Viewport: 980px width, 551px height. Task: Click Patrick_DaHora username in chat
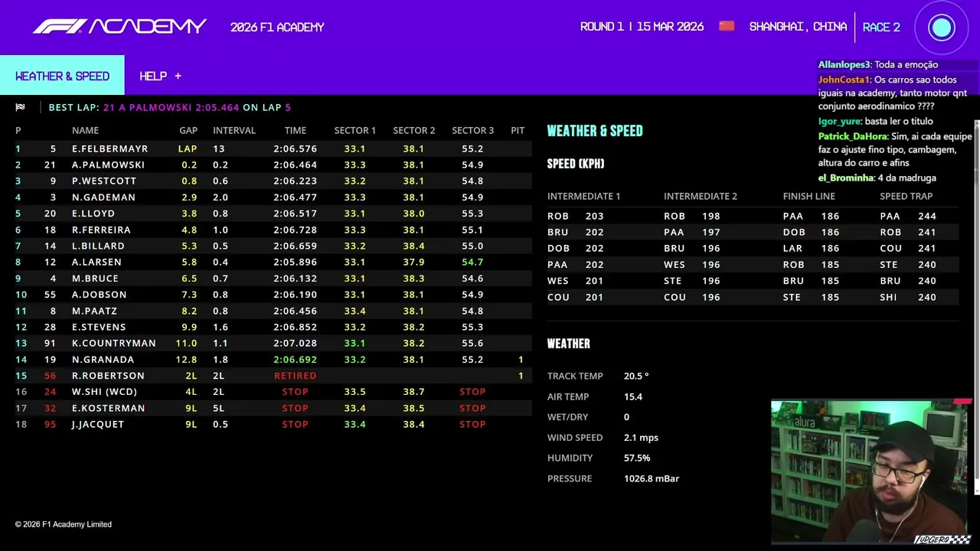tap(852, 136)
